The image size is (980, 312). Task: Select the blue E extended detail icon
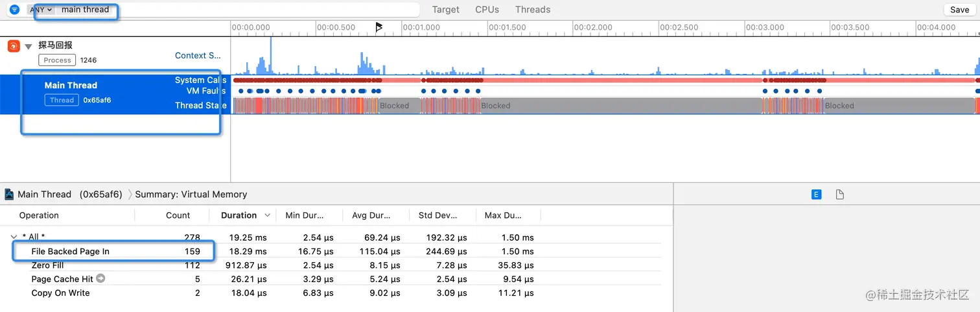(x=817, y=195)
